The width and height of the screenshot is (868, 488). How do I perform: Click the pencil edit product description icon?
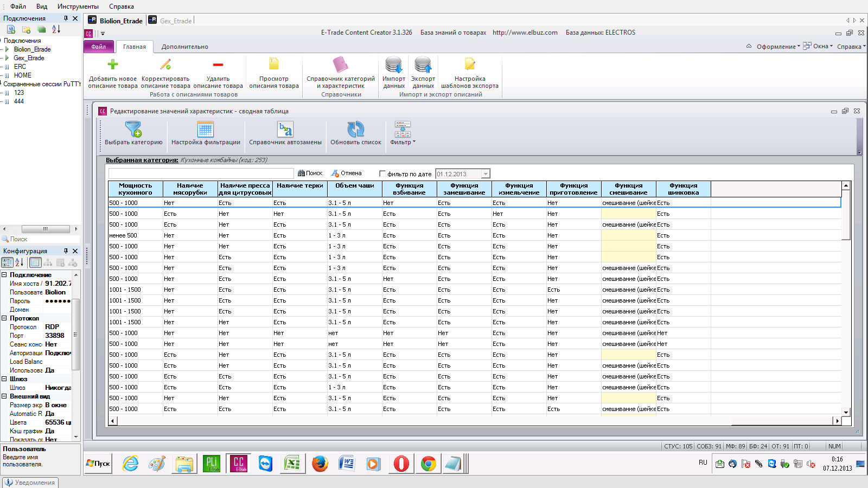[x=165, y=65]
